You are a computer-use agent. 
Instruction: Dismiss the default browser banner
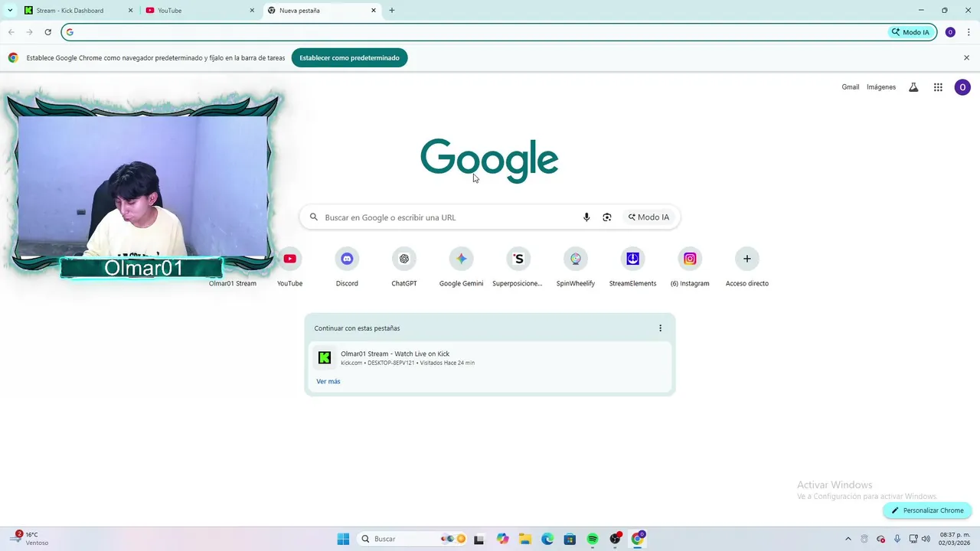point(966,58)
